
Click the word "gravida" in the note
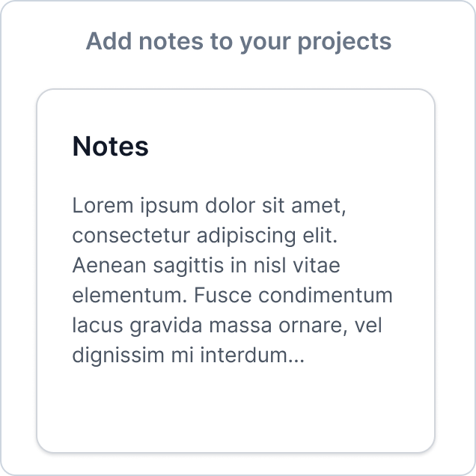click(166, 326)
